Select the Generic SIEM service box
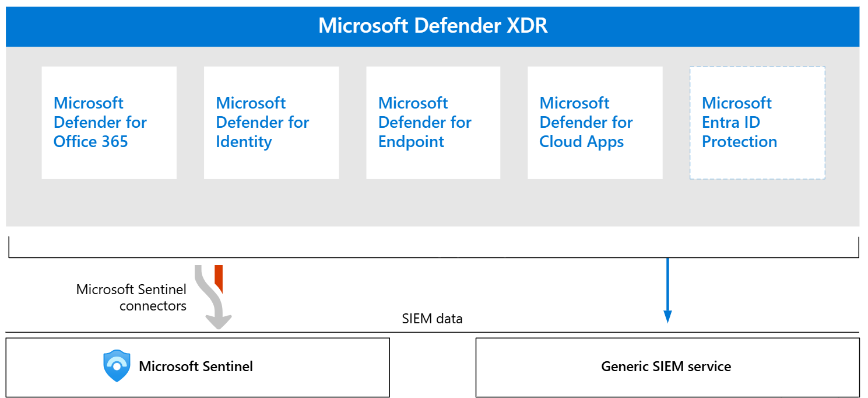The image size is (868, 398). [x=667, y=367]
